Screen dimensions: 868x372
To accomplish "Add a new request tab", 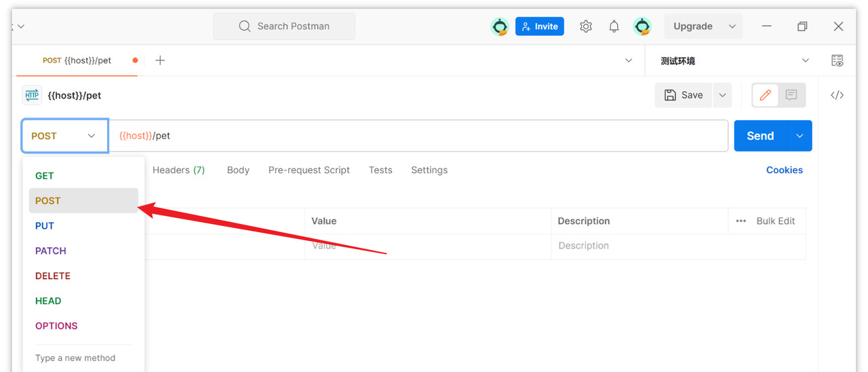I will coord(160,60).
